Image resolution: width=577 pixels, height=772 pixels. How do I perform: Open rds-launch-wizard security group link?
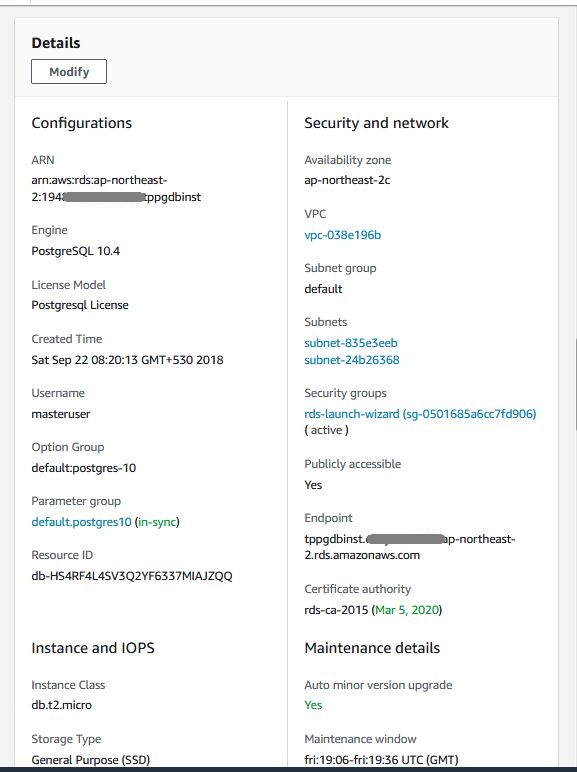coord(420,414)
